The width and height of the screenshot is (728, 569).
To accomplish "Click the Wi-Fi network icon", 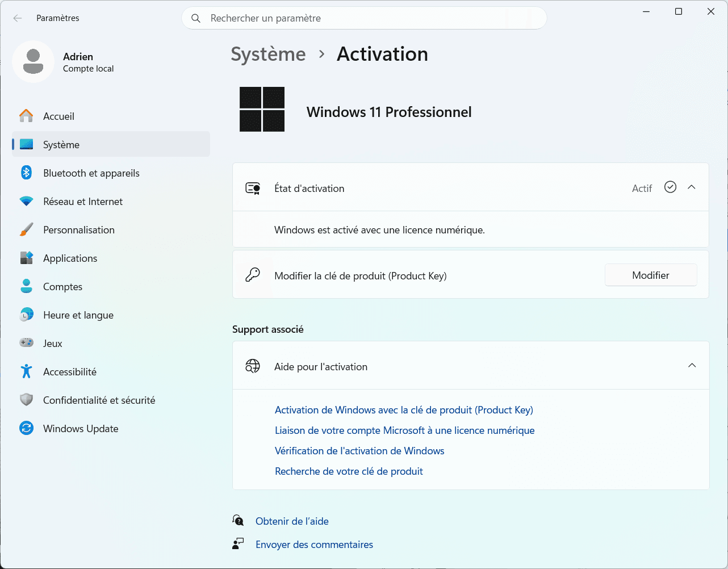I will click(26, 201).
